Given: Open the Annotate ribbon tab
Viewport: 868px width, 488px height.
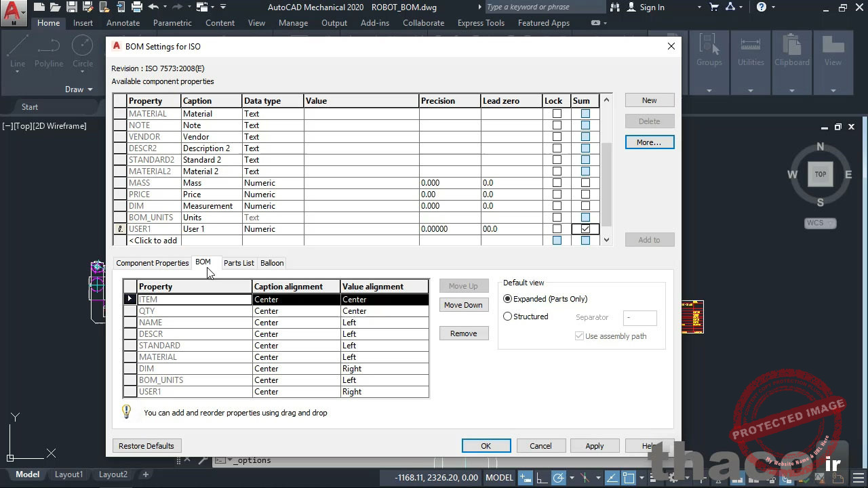Looking at the screenshot, I should coord(123,22).
